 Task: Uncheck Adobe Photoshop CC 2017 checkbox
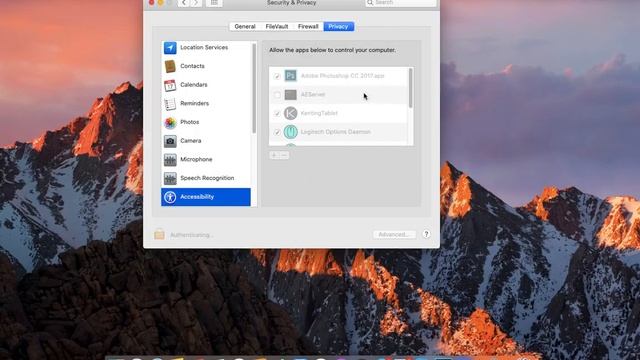277,76
